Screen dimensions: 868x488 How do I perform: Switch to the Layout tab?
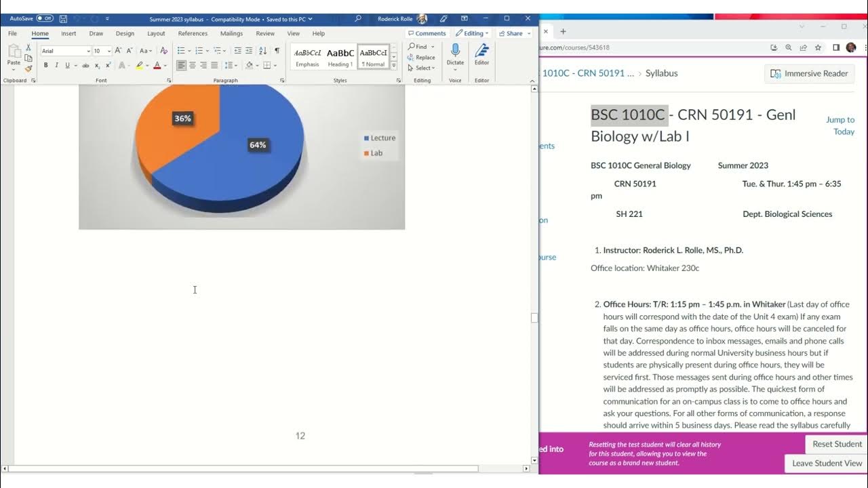pyautogui.click(x=156, y=33)
